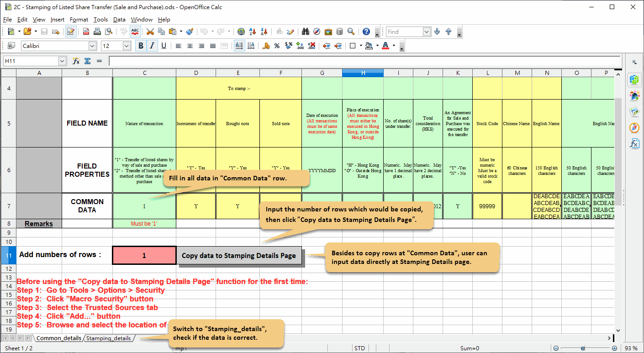The width and height of the screenshot is (644, 353).
Task: Align cell text left
Action: (x=179, y=46)
